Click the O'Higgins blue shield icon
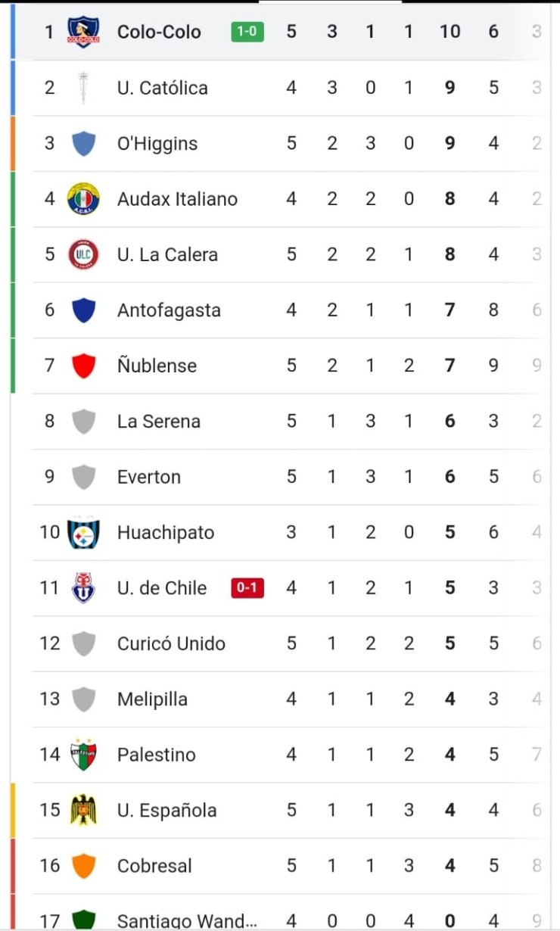Image resolution: width=560 pixels, height=931 pixels. (83, 144)
